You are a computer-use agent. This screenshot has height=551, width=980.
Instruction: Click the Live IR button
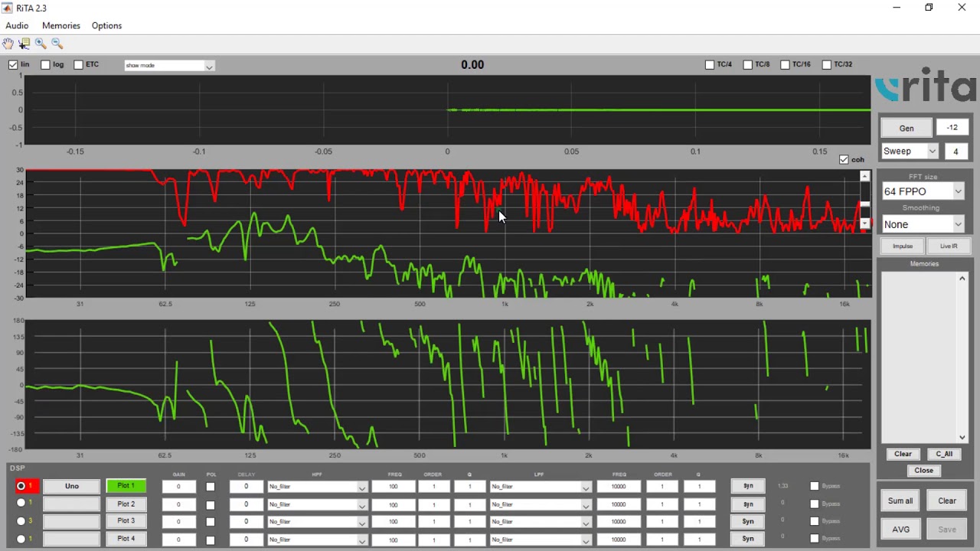click(x=949, y=246)
